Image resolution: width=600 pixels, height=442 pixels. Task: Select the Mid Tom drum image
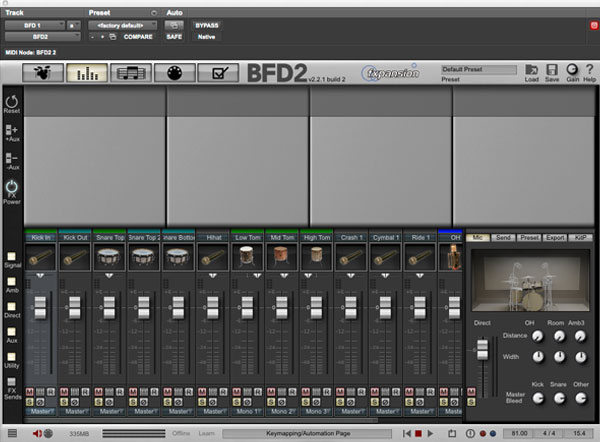(x=281, y=258)
